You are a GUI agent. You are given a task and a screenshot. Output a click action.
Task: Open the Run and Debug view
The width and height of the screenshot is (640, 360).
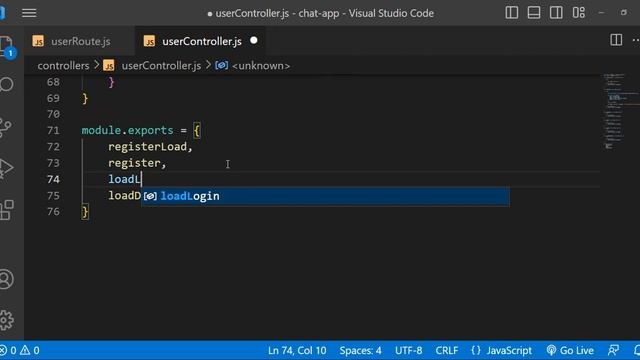click(5, 169)
